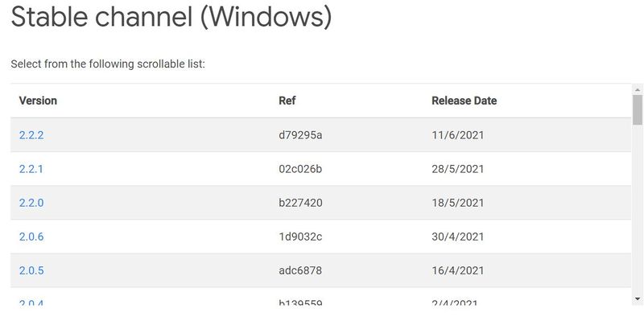Click the Ref column header
Screen dimensions: 644x317
pyautogui.click(x=287, y=101)
